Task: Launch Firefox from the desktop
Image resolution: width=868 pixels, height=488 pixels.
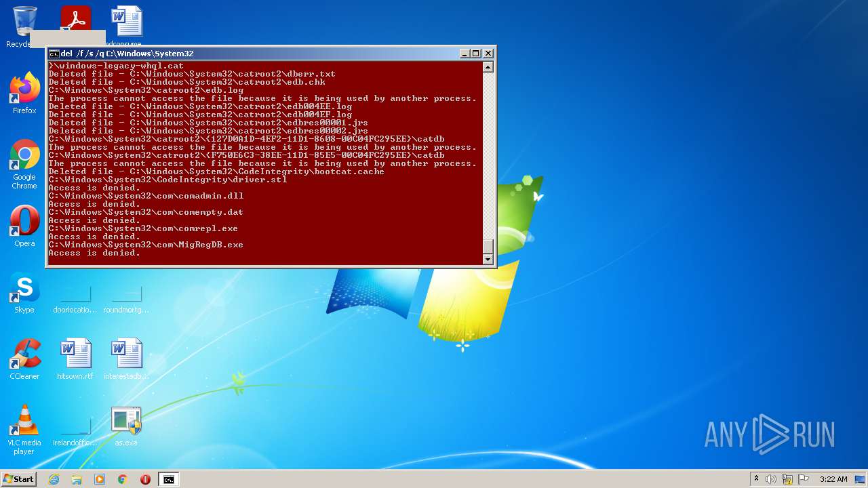Action: click(x=24, y=94)
